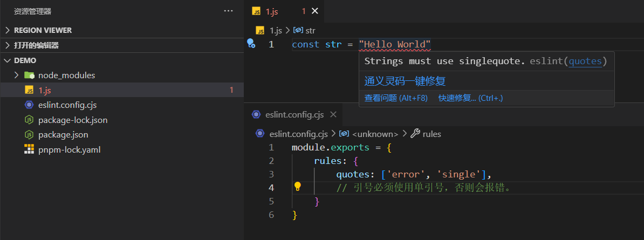
Task: Close the 1.js editor tab
Action: 314,11
